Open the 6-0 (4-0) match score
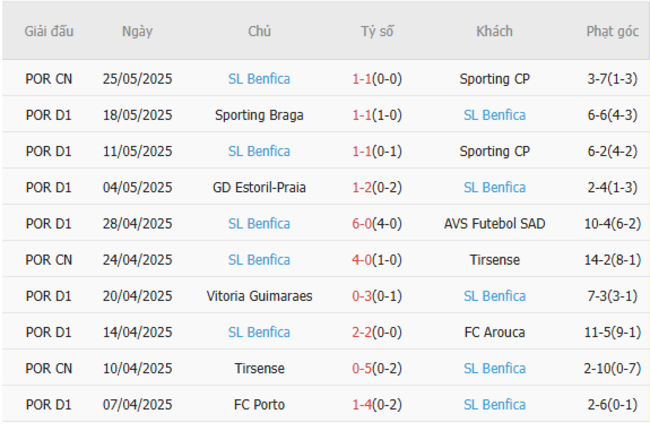Image resolution: width=650 pixels, height=431 pixels. click(377, 224)
